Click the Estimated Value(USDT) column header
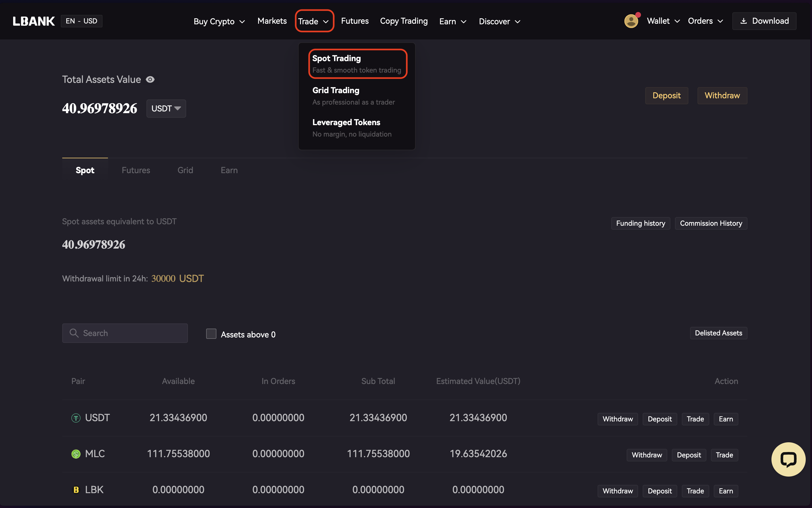The image size is (812, 508). click(x=478, y=381)
